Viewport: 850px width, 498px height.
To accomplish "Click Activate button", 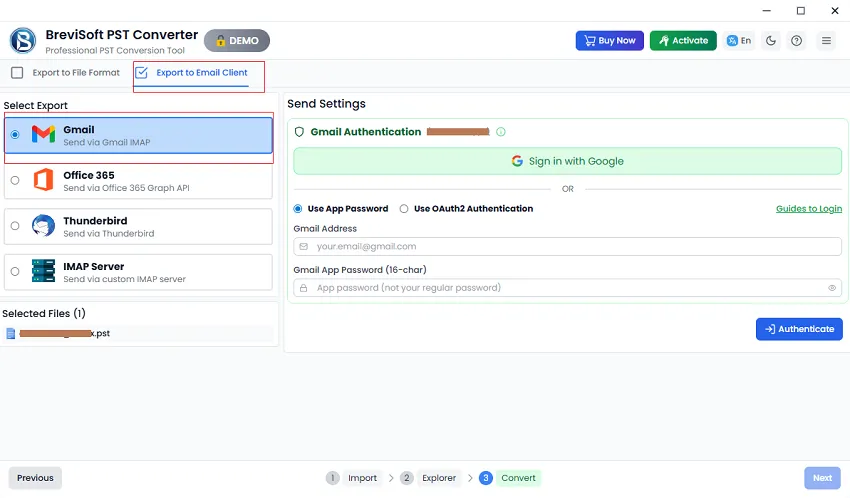I will click(683, 41).
